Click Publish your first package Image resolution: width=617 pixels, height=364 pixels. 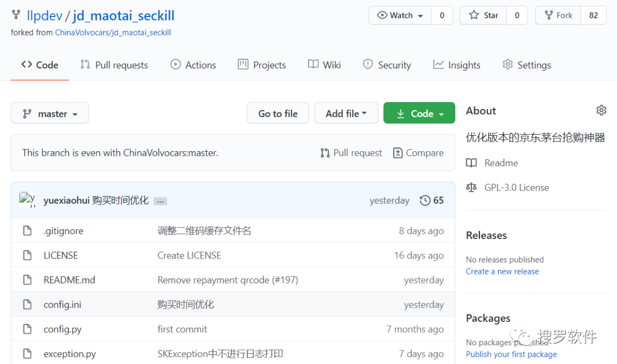click(511, 354)
